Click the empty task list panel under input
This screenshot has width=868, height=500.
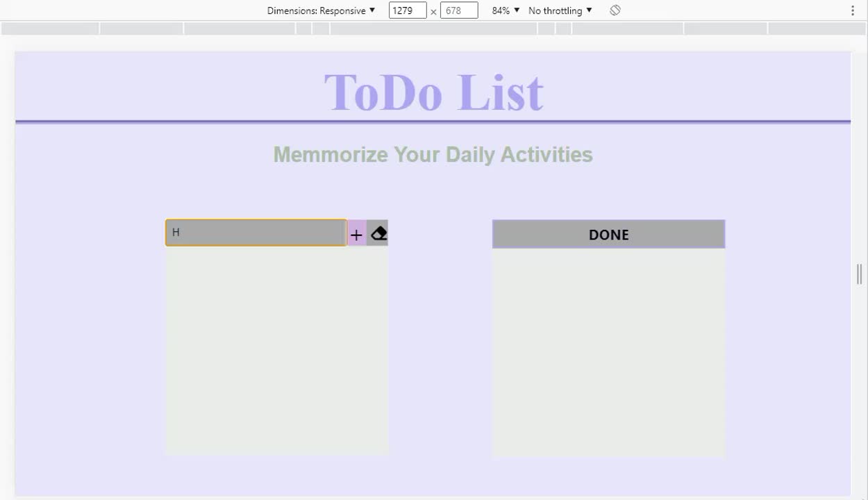[276, 351]
